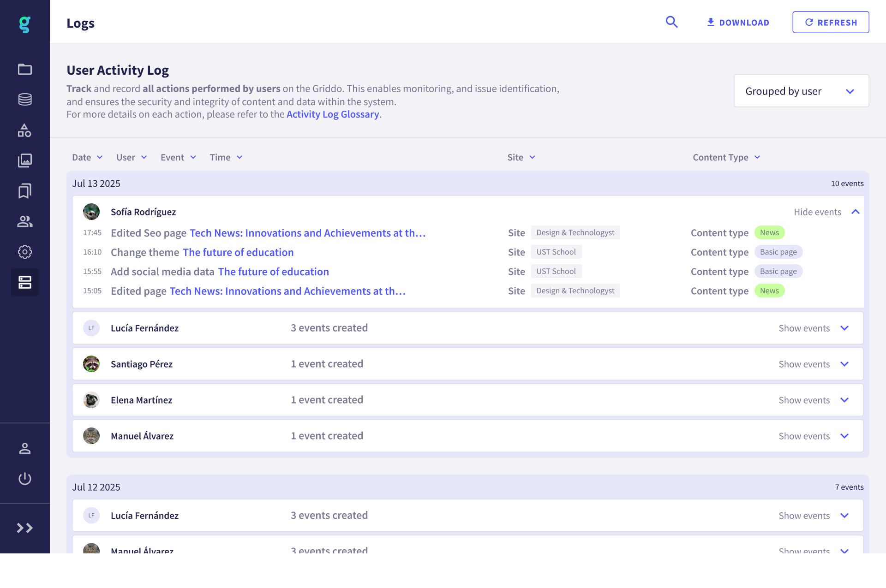Open the folder/sites icon in sidebar
This screenshot has width=886, height=588.
pos(25,69)
